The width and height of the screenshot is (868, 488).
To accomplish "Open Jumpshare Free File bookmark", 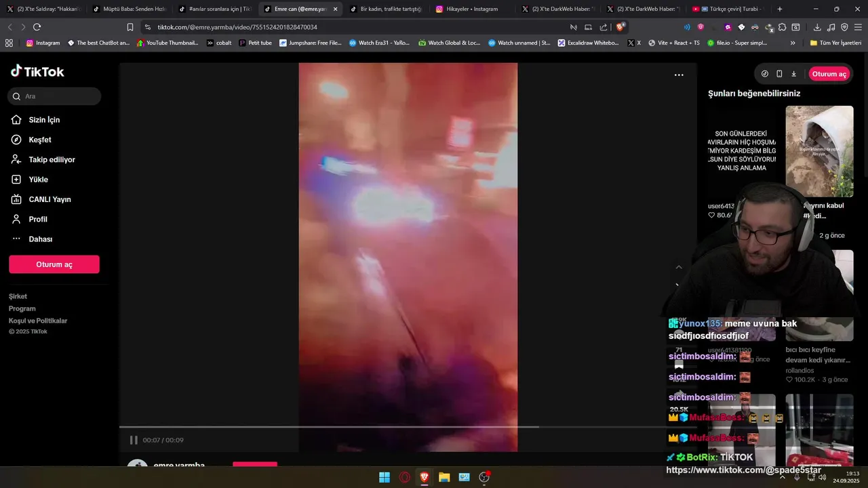I will click(x=311, y=43).
